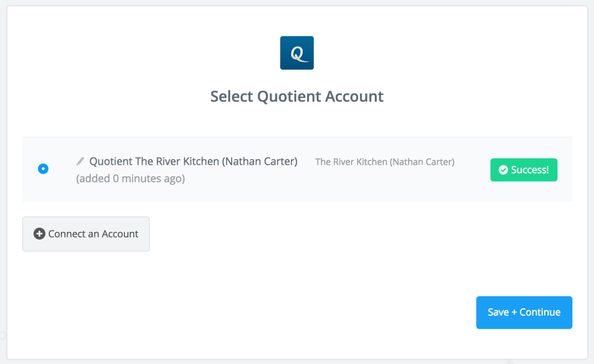Retest connection via the Success! badge
The width and height of the screenshot is (594, 364).
coord(524,170)
